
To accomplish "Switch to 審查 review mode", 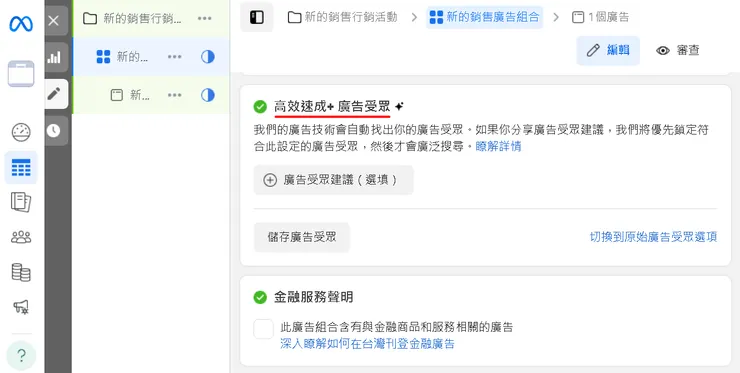I will click(678, 51).
